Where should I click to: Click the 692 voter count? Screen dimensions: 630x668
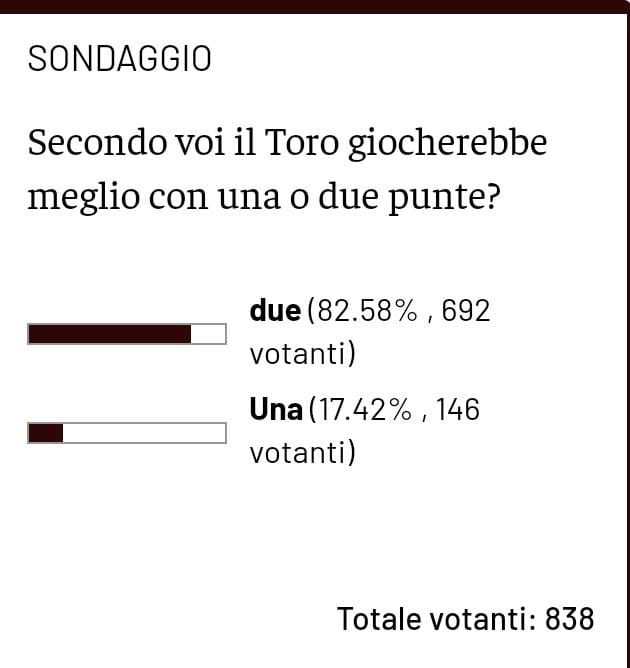pos(466,311)
